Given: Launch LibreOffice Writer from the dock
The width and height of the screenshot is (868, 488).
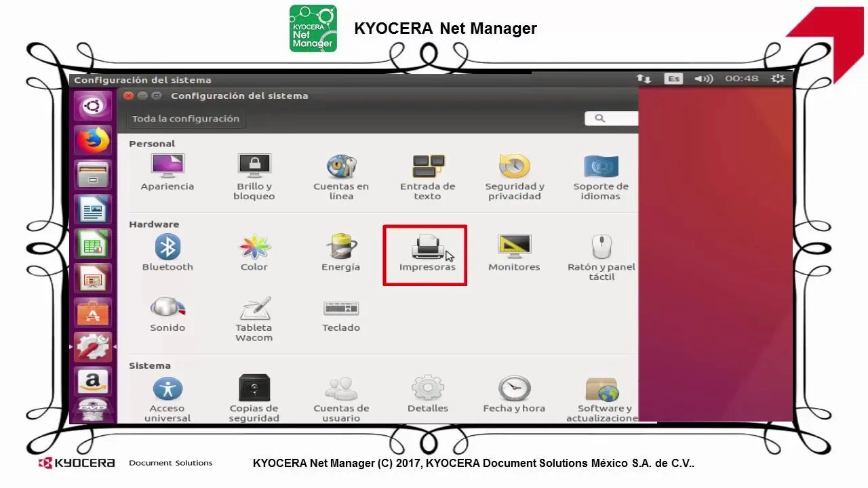Looking at the screenshot, I should tap(93, 210).
